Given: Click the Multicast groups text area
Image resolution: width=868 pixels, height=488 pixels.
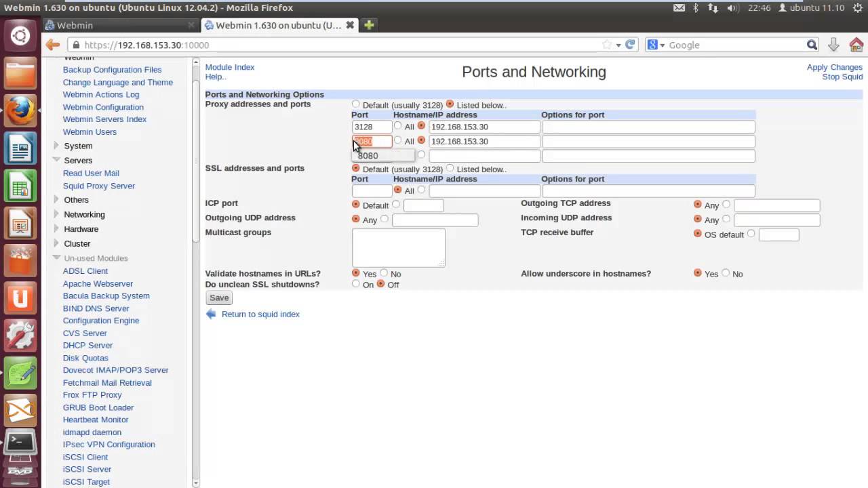Looking at the screenshot, I should click(399, 247).
